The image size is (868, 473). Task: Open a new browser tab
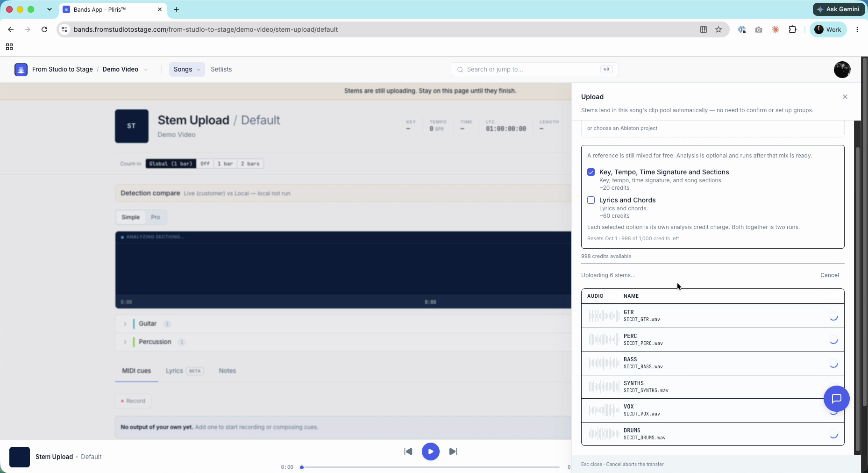click(x=177, y=9)
